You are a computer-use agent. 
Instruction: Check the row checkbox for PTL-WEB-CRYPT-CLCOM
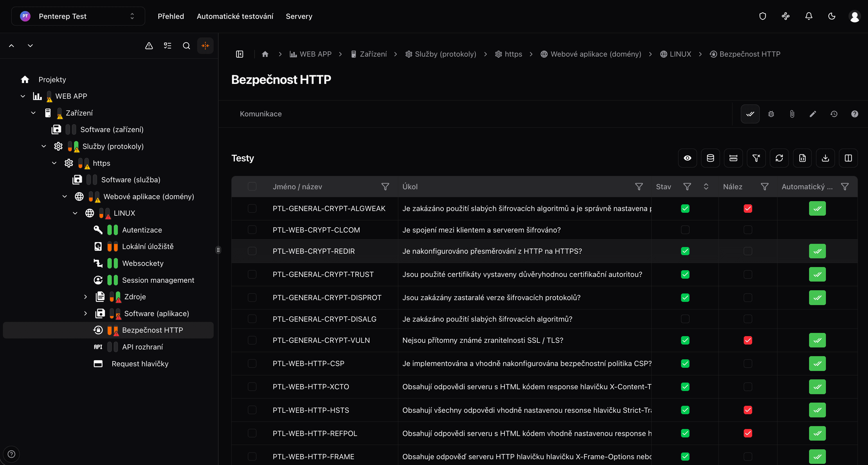coord(252,230)
